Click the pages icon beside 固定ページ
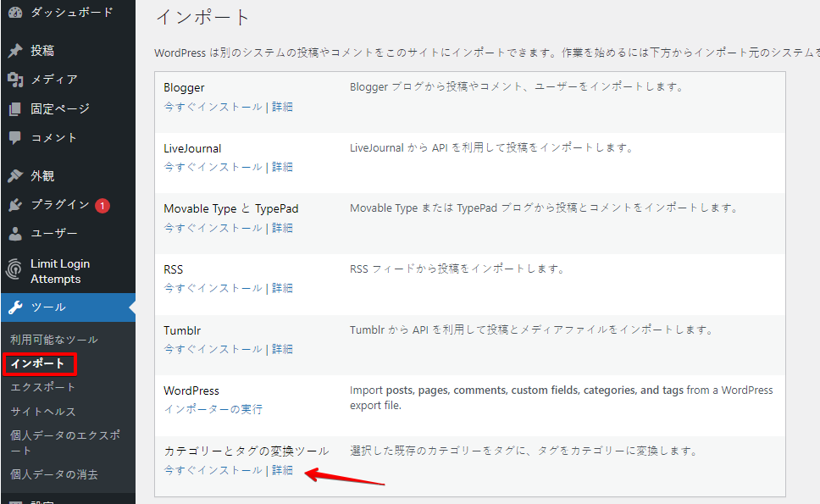 coord(15,108)
